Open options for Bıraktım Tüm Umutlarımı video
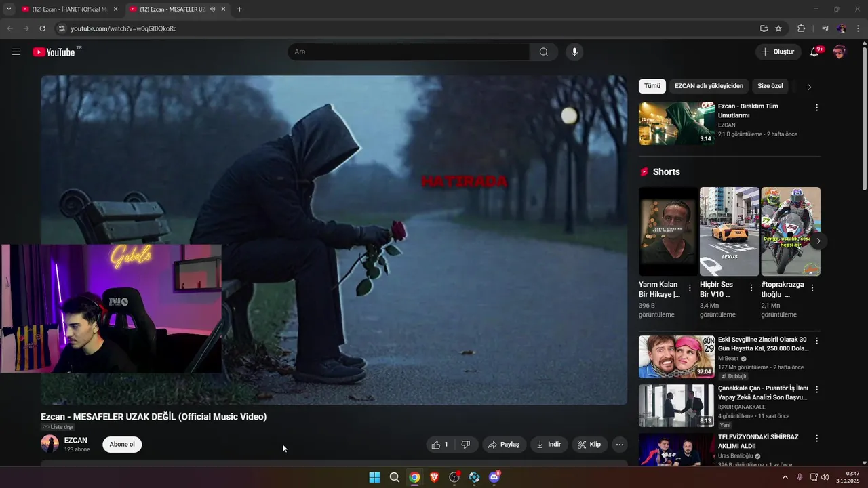Viewport: 868px width, 488px height. (x=816, y=108)
